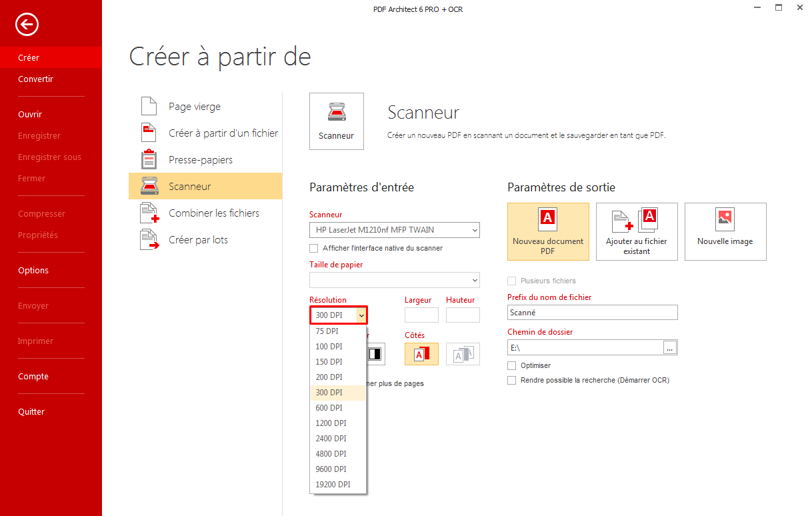This screenshot has height=516, width=812.
Task: Click the large Scanneur button beside the heading
Action: [x=337, y=121]
